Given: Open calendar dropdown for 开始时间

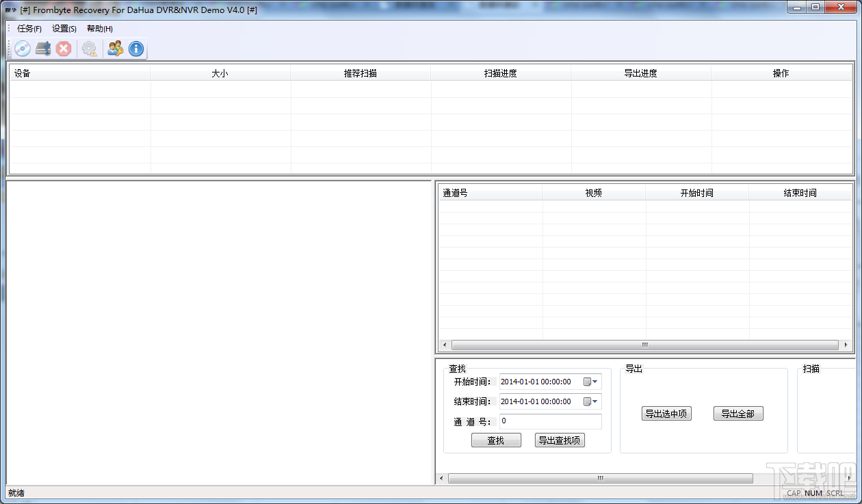Looking at the screenshot, I should click(x=590, y=382).
